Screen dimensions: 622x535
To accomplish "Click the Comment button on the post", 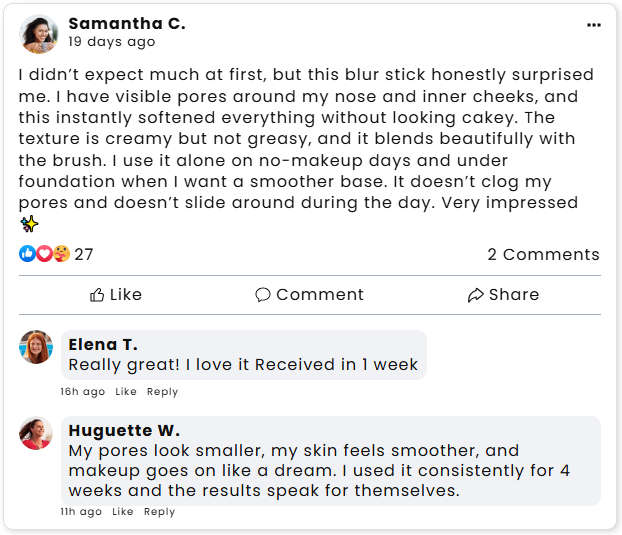I will coord(309,294).
